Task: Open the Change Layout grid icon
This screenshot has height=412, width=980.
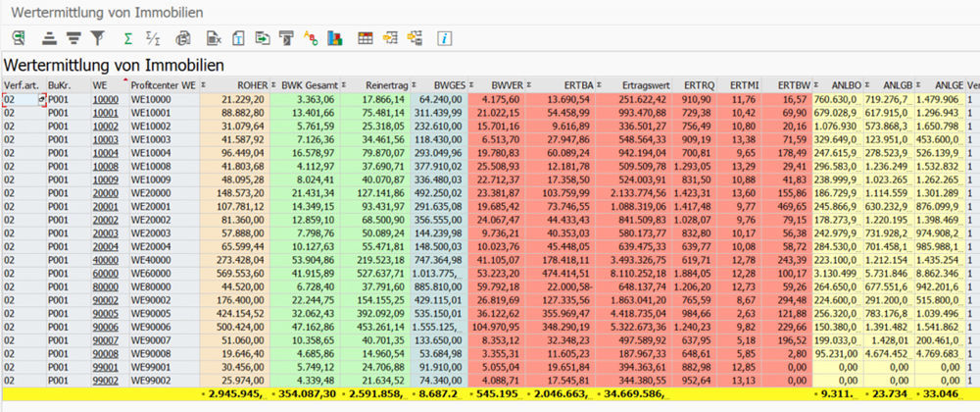Action: (365, 39)
